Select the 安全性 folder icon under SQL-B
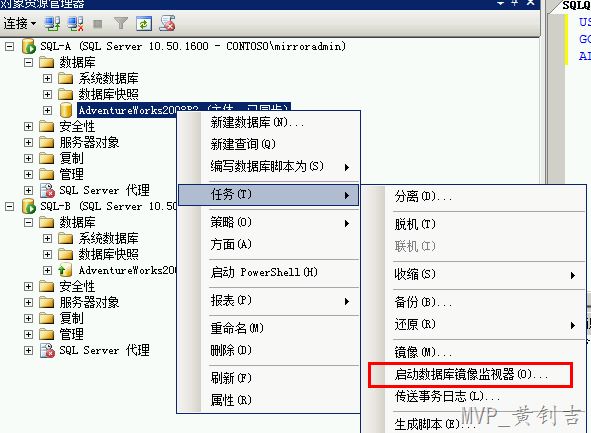This screenshot has height=433, width=591. coord(47,286)
